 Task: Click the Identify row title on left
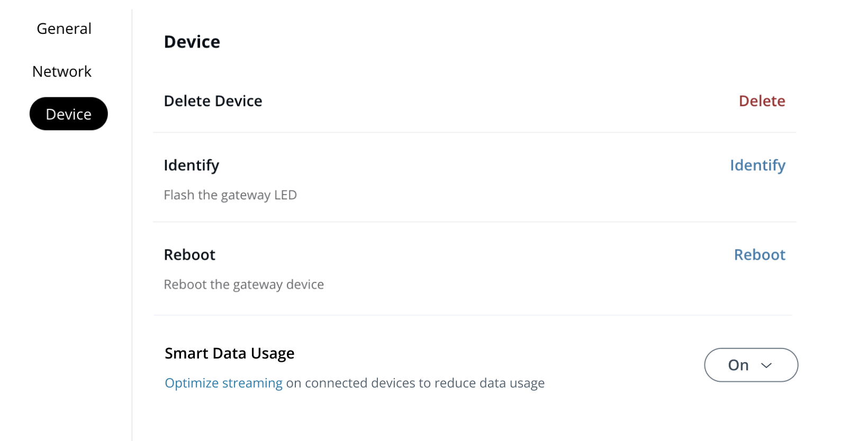pyautogui.click(x=191, y=166)
